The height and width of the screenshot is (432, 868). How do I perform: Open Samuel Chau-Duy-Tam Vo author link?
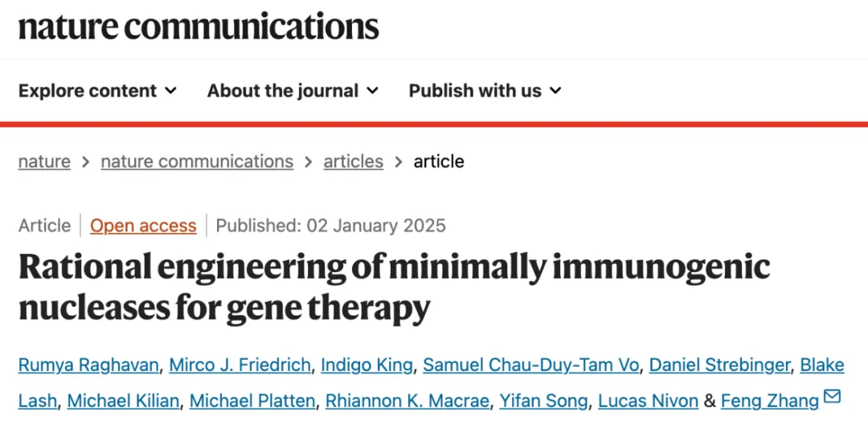(530, 365)
